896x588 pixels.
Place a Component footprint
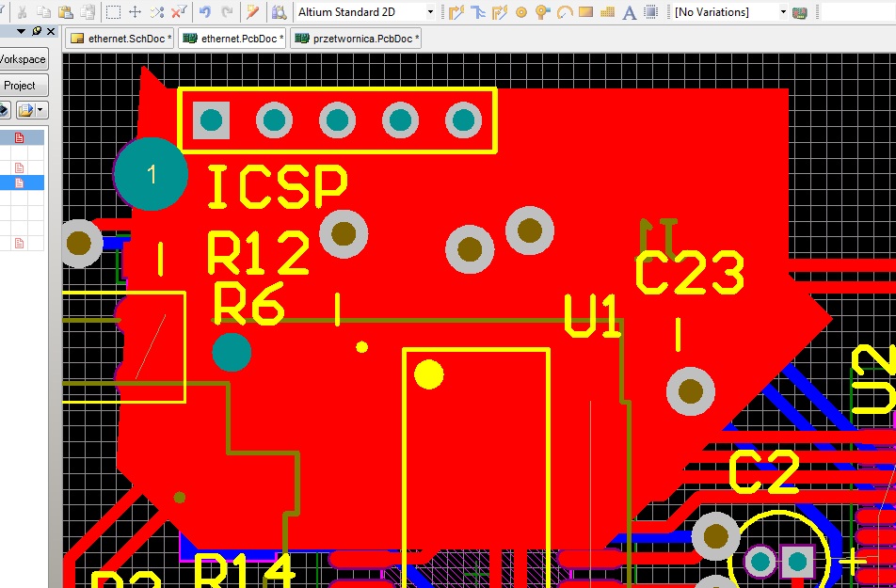(651, 11)
